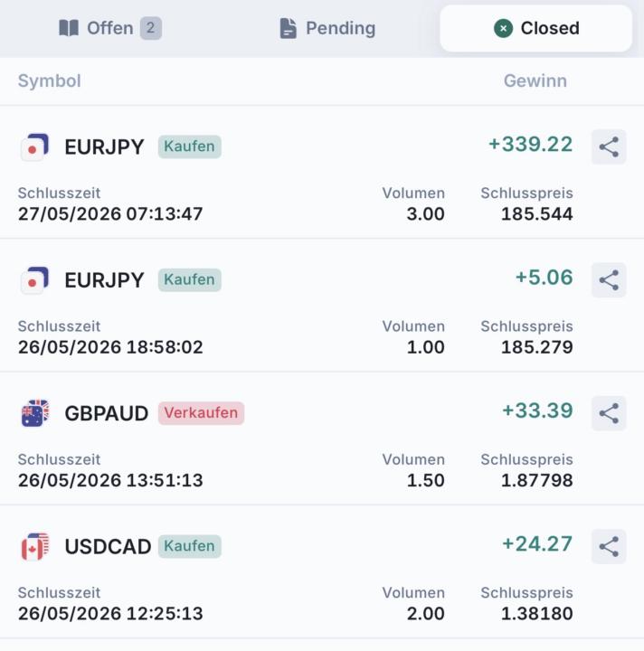Share the GBPAUD +33.39 trade
Viewport: 644px width, 651px height.
coord(609,413)
